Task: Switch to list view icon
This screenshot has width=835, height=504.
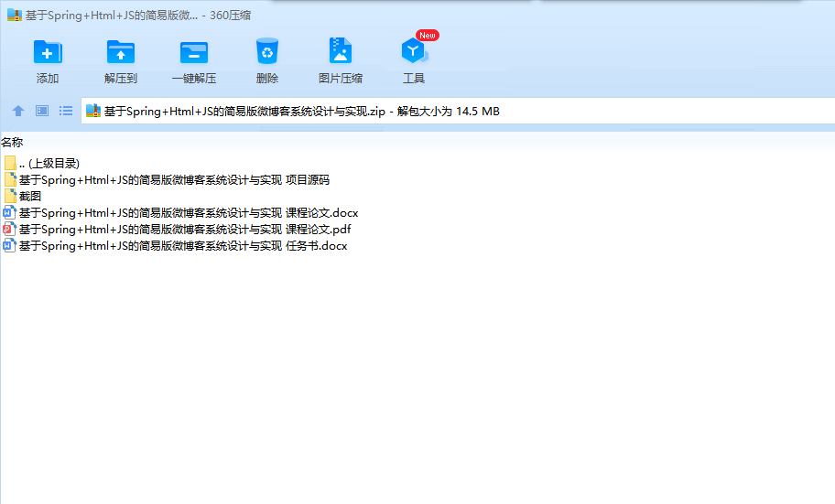Action: tap(66, 111)
